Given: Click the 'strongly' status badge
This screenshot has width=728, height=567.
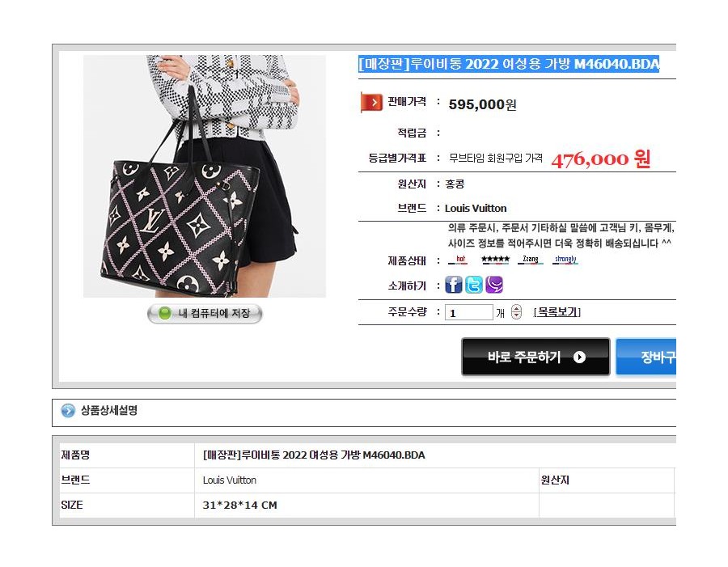Looking at the screenshot, I should 565,260.
